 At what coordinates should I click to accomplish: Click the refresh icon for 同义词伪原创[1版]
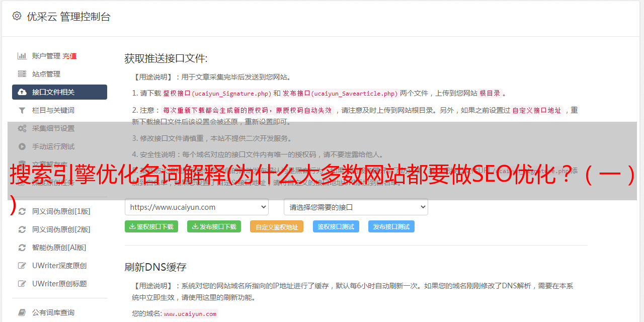click(22, 211)
